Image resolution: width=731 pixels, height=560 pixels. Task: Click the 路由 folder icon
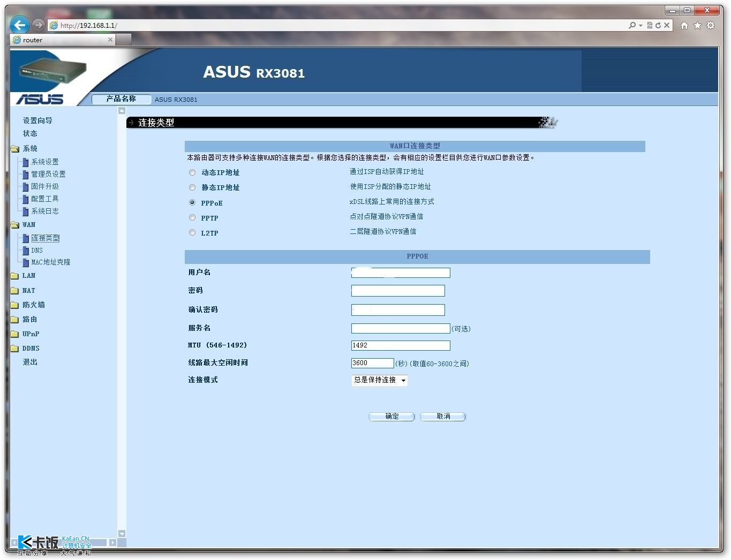(x=15, y=320)
